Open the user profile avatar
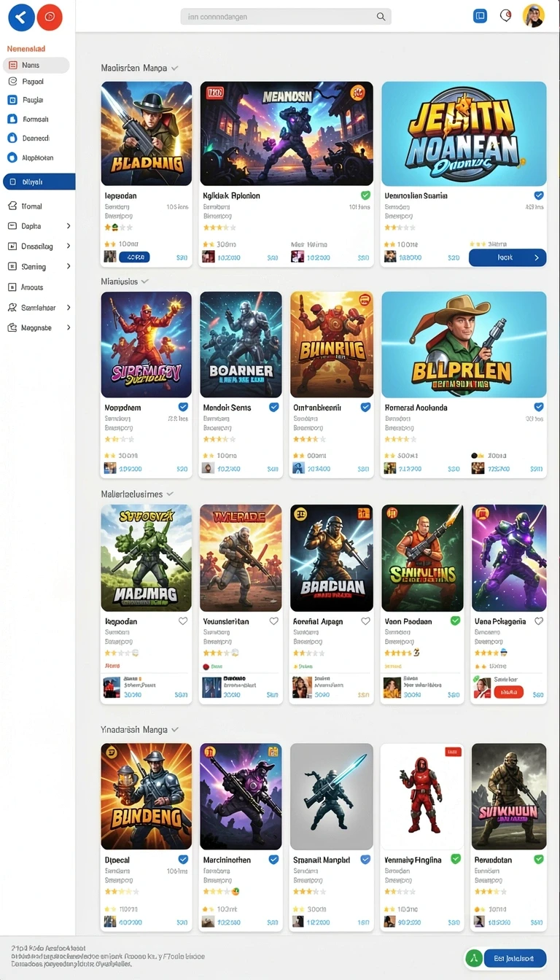Image resolution: width=560 pixels, height=980 pixels. [534, 16]
